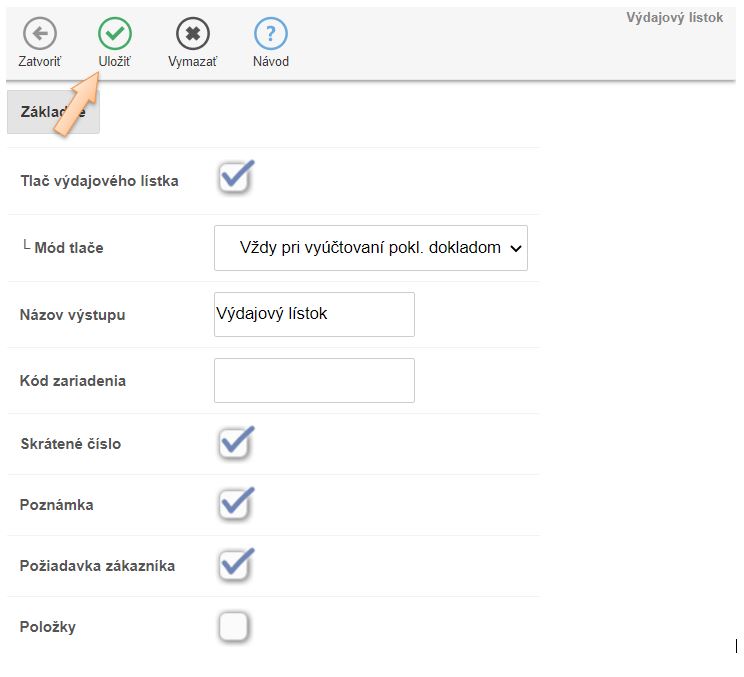Delete using the Vymazať X icon
The height and width of the screenshot is (677, 744).
192,34
